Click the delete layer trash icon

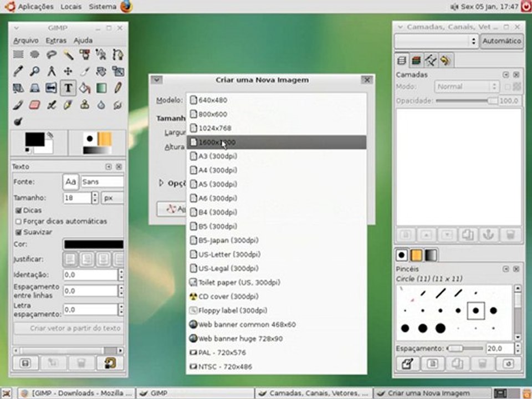click(x=510, y=235)
